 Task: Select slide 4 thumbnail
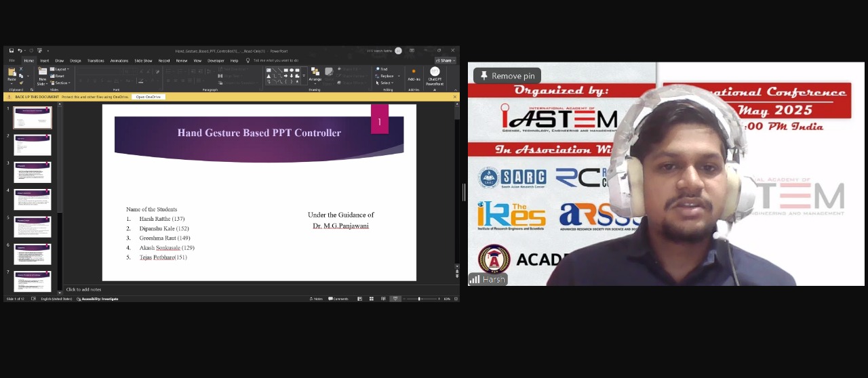tap(33, 199)
